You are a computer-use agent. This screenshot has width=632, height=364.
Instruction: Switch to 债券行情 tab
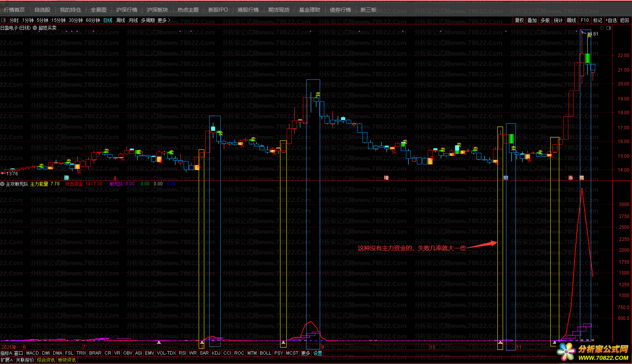coord(340,10)
